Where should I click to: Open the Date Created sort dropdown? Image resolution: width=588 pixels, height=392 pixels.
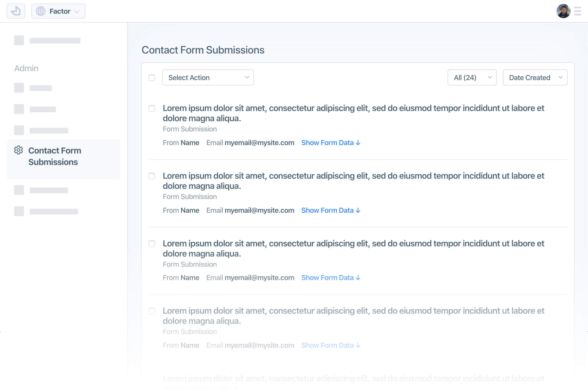[x=535, y=78]
